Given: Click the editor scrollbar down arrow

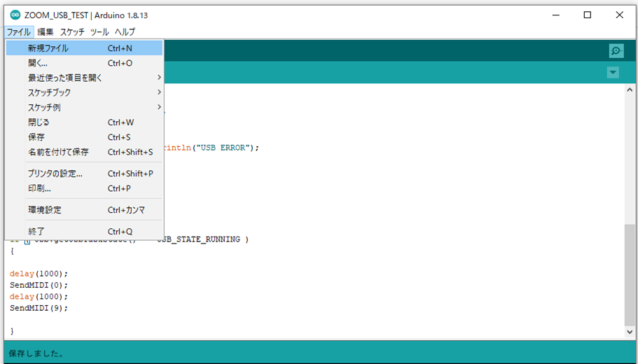Looking at the screenshot, I should (x=630, y=332).
